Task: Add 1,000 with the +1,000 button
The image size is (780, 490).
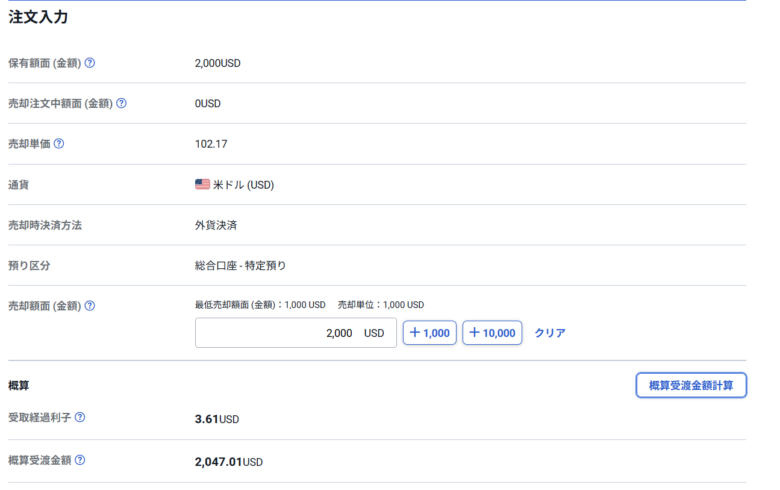Action: point(429,333)
